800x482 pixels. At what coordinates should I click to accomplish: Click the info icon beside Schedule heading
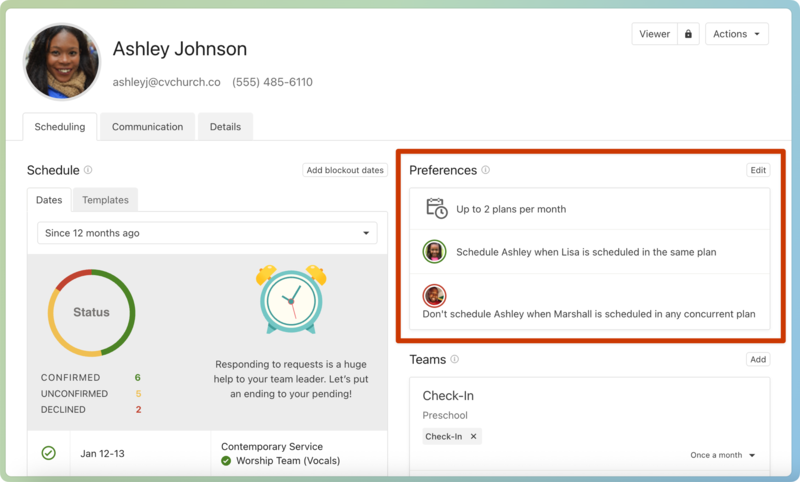click(88, 171)
